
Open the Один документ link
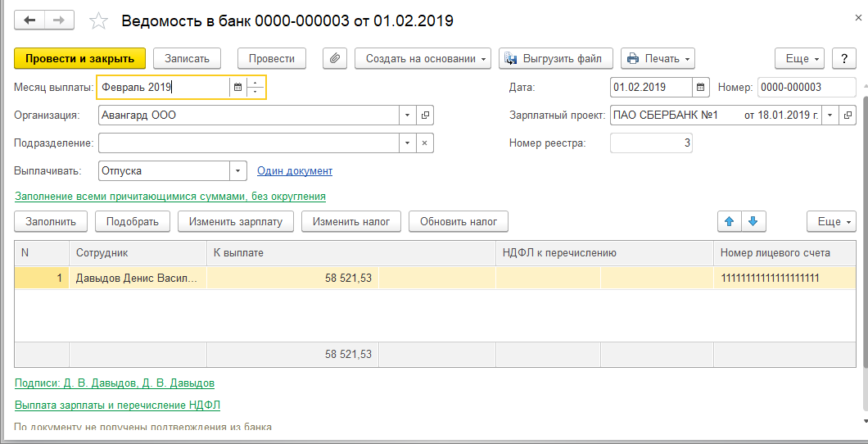[x=295, y=171]
